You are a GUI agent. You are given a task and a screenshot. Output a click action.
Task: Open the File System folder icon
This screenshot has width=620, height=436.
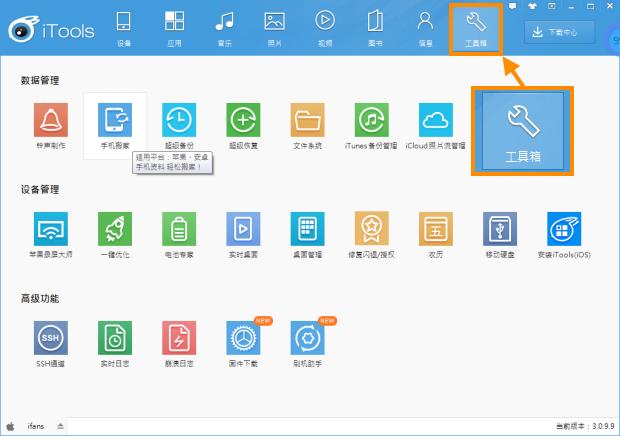pyautogui.click(x=307, y=120)
